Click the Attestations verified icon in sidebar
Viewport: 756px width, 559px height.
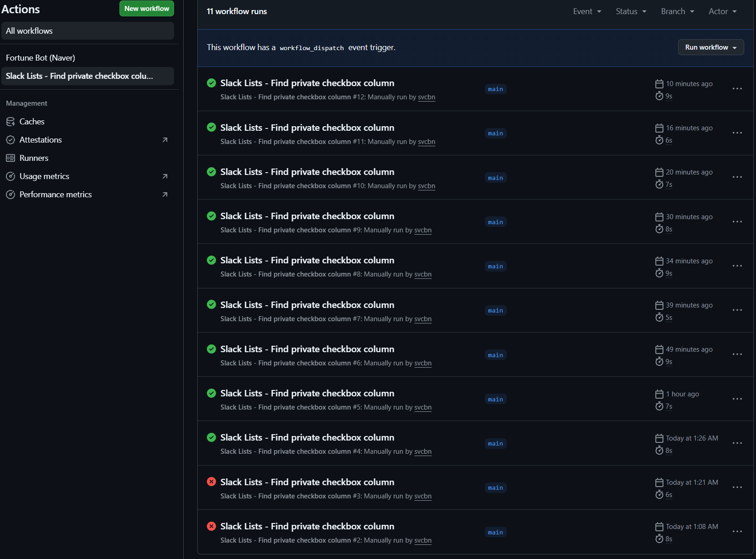[x=10, y=140]
